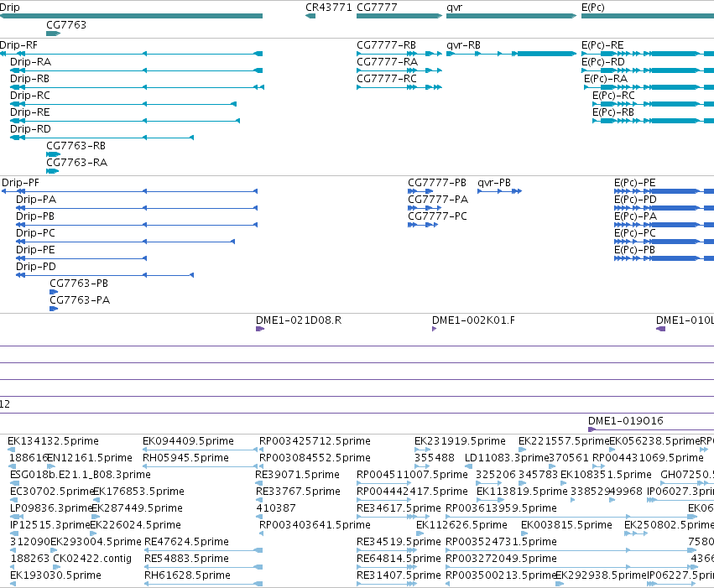This screenshot has width=714, height=588.
Task: Click the E(Pc)-RD transcript label
Action: pyautogui.click(x=603, y=62)
